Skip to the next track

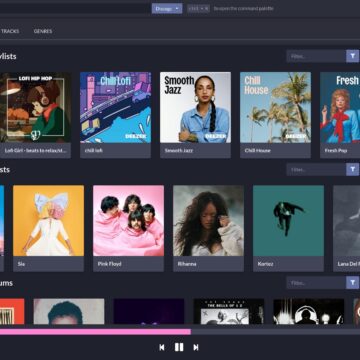click(x=196, y=347)
